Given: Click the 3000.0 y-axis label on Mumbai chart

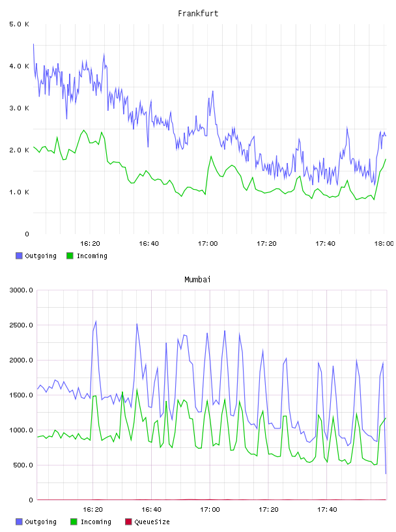Looking at the screenshot, I should pos(21,290).
